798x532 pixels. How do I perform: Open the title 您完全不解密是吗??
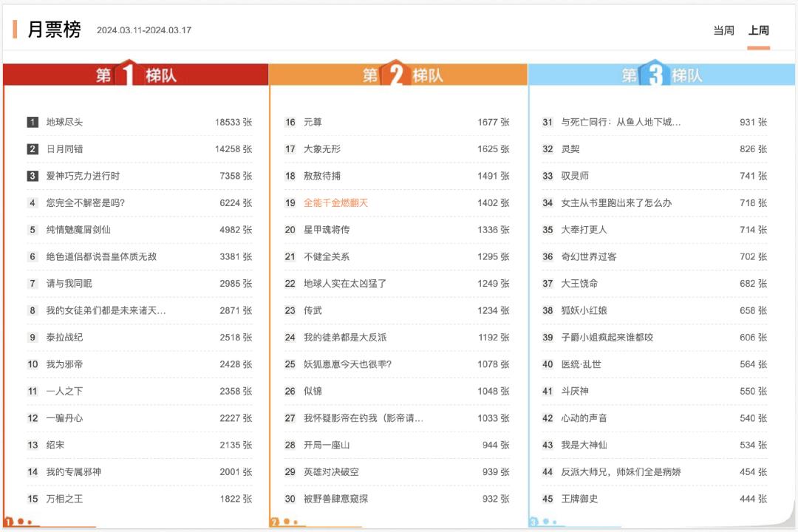[x=86, y=202]
